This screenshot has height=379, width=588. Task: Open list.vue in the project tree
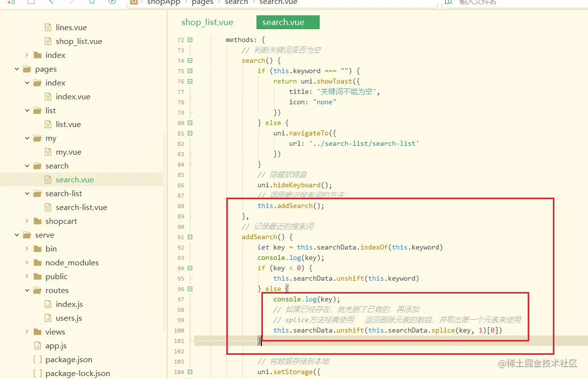68,125
